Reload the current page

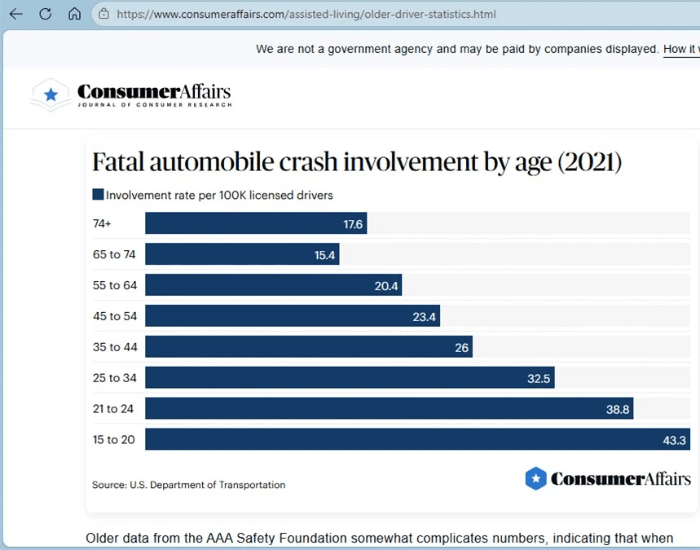(x=45, y=14)
